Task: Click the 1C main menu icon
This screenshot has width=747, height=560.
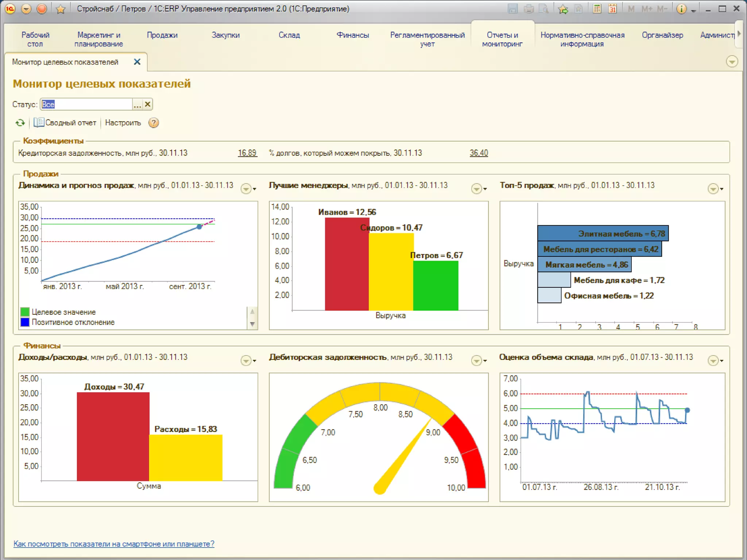Action: pyautogui.click(x=10, y=9)
